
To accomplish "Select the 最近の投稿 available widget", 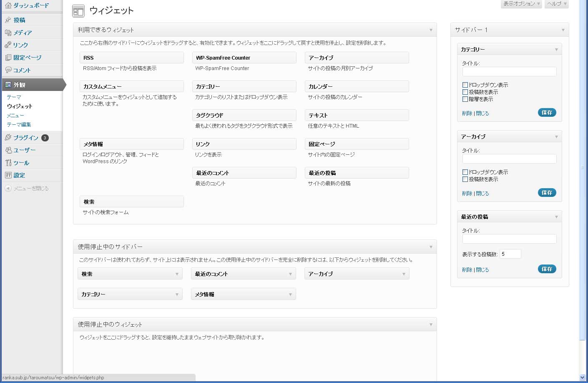I will (357, 173).
